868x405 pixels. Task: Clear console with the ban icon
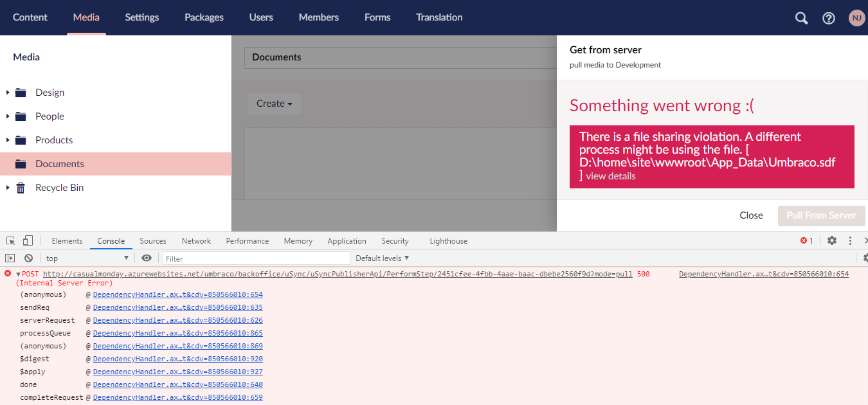coord(28,258)
